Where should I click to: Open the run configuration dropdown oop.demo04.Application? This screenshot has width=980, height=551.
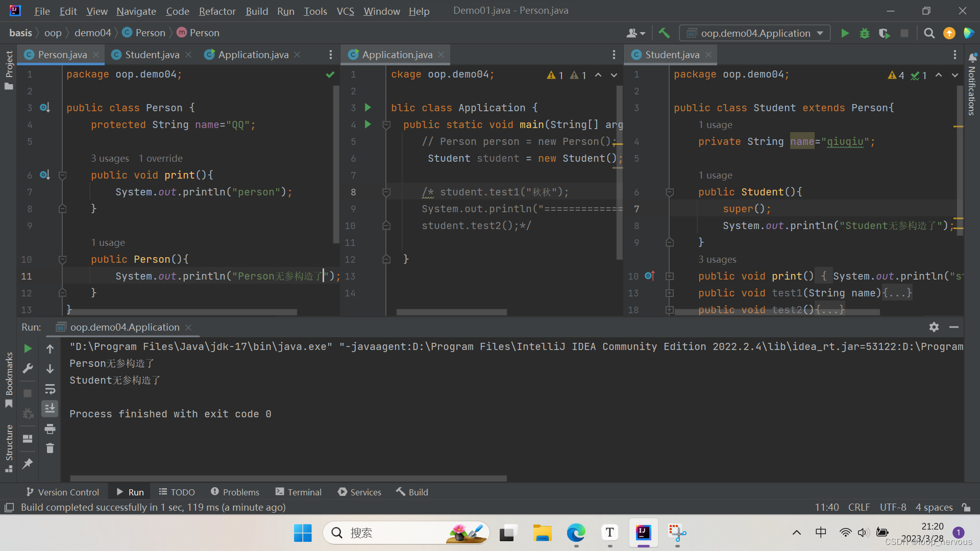pyautogui.click(x=755, y=33)
